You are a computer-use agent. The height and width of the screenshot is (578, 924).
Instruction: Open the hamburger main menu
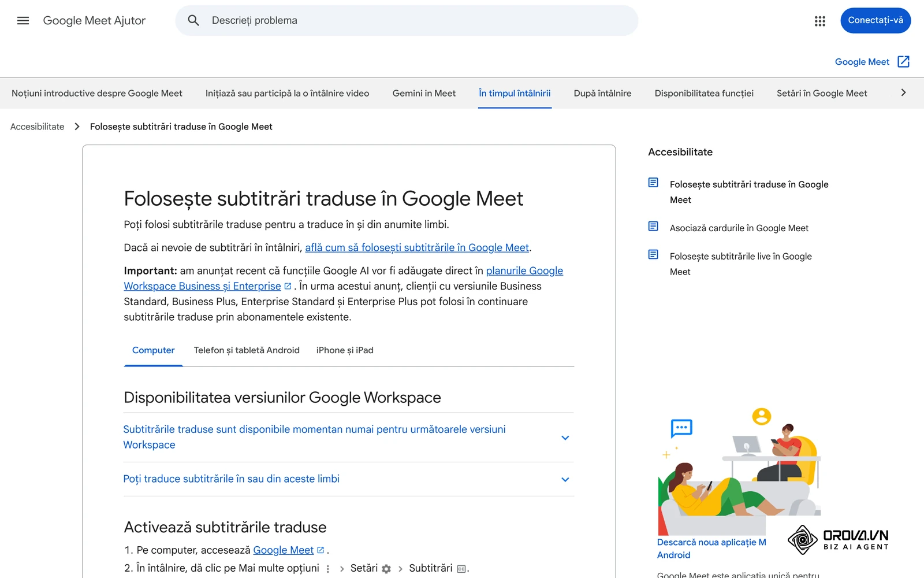tap(23, 21)
